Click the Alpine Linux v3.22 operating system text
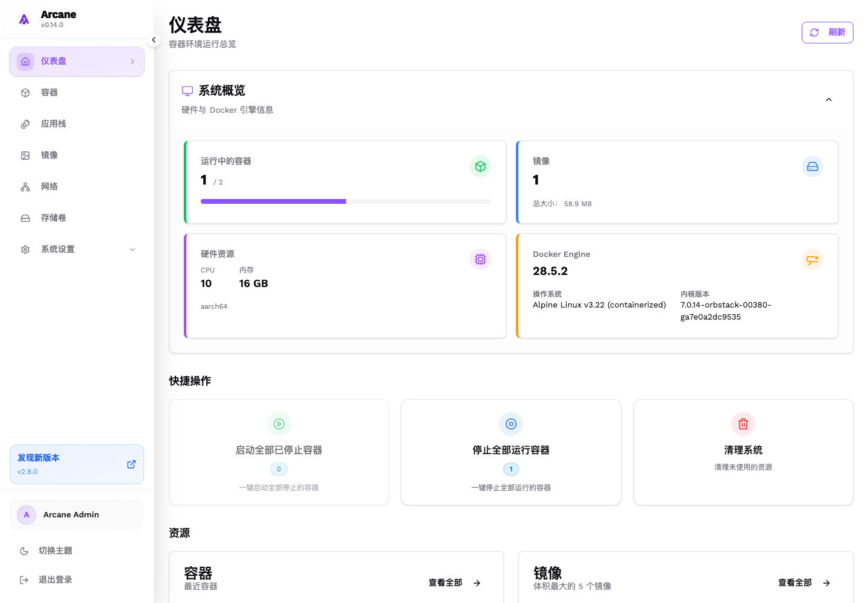 599,305
